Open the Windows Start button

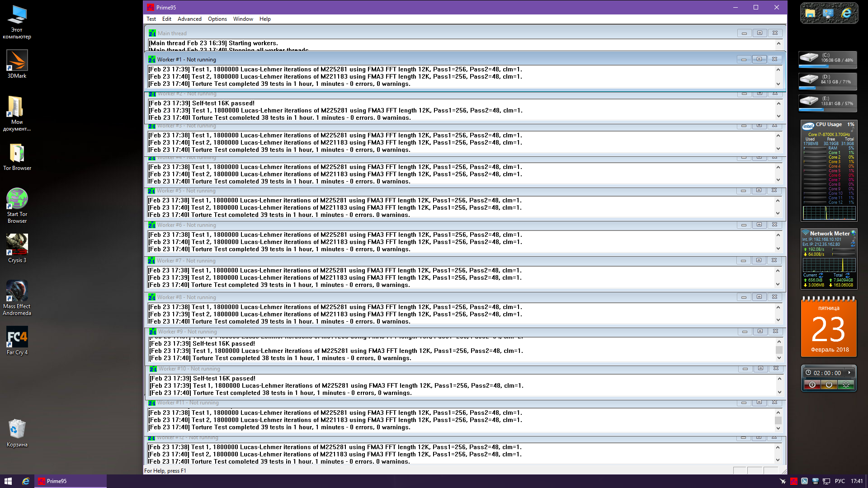tap(8, 481)
